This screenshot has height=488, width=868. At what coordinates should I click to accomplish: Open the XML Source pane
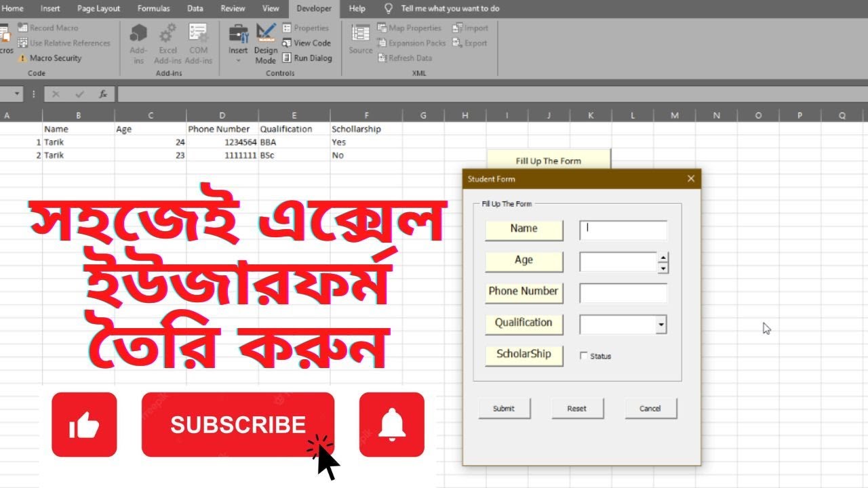point(361,39)
